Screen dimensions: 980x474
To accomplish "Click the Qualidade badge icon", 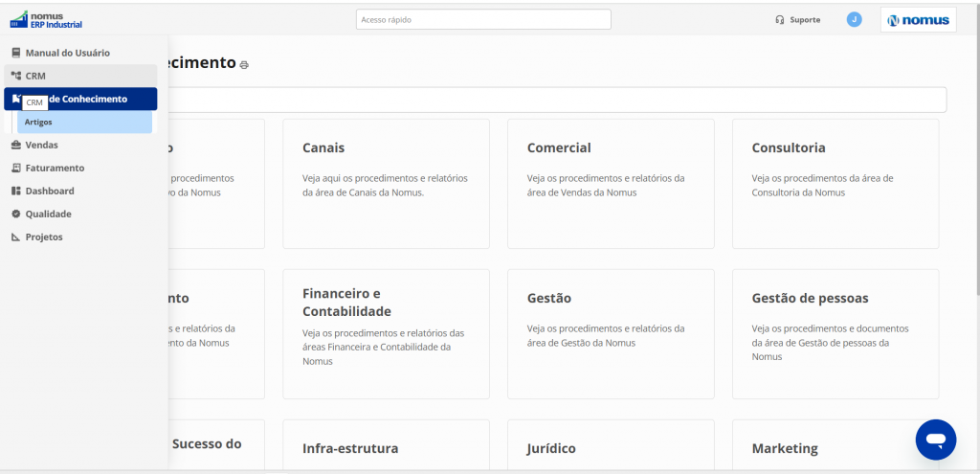I will pyautogui.click(x=16, y=214).
